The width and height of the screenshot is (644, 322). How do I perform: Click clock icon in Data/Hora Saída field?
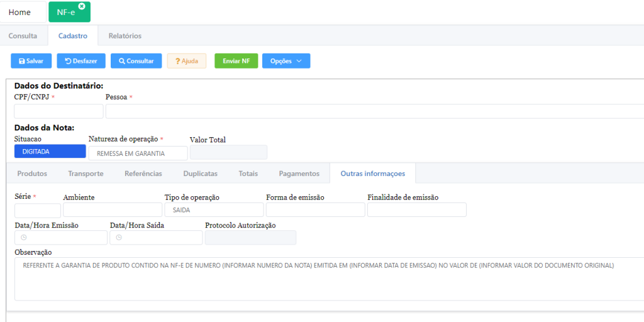(x=119, y=238)
